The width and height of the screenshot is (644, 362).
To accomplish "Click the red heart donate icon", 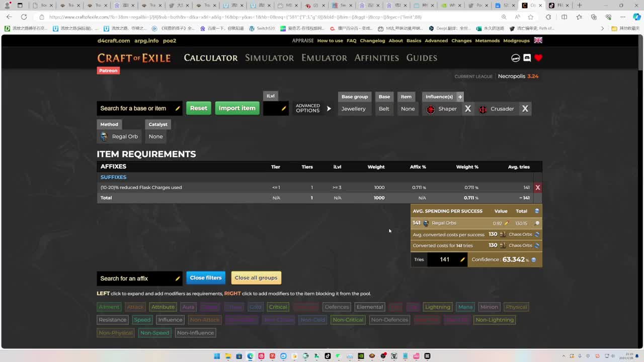I will (538, 58).
